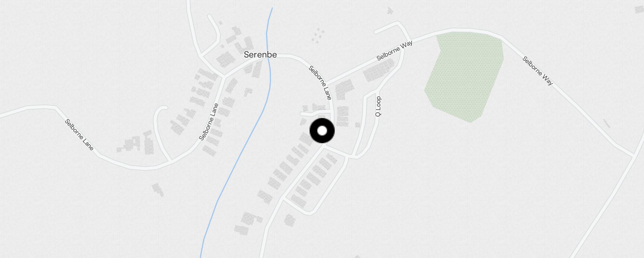Click the isolated building at the top-right map corner
Screen dimensions: 644x258
(x=639, y=9)
